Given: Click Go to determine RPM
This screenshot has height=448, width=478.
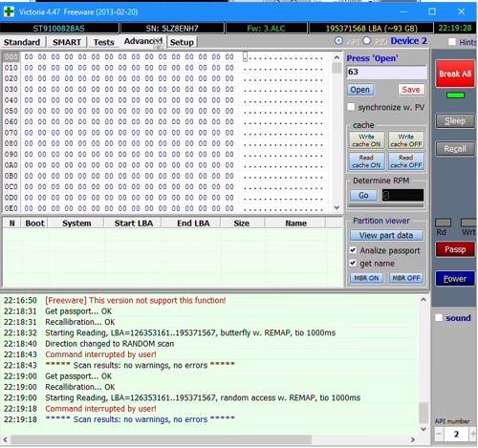Looking at the screenshot, I should pos(363,195).
